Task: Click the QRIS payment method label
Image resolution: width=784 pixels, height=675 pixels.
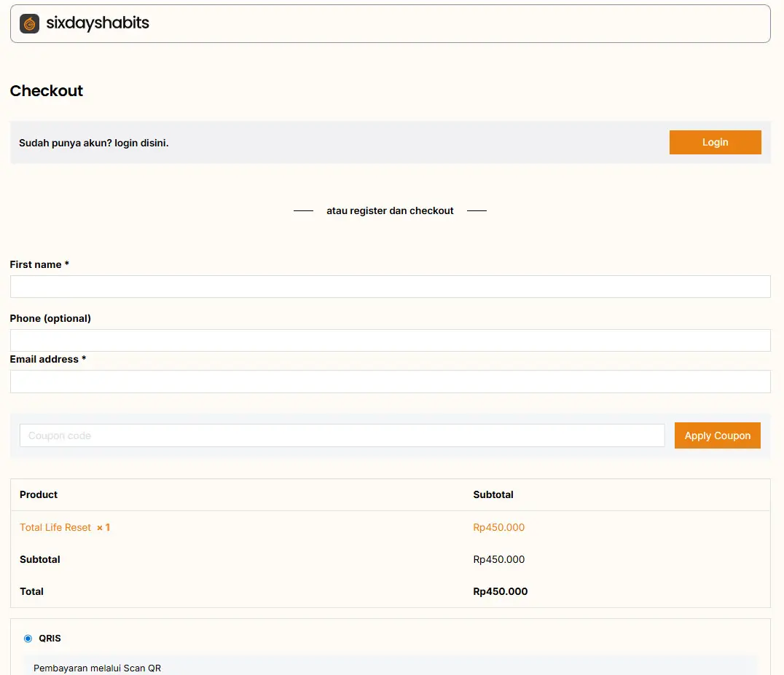Action: click(x=50, y=639)
